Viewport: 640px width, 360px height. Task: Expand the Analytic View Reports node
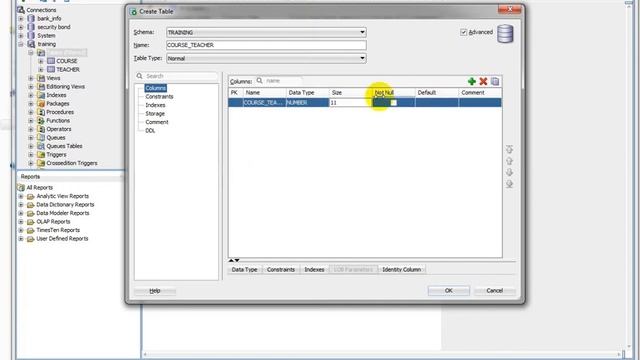point(21,196)
